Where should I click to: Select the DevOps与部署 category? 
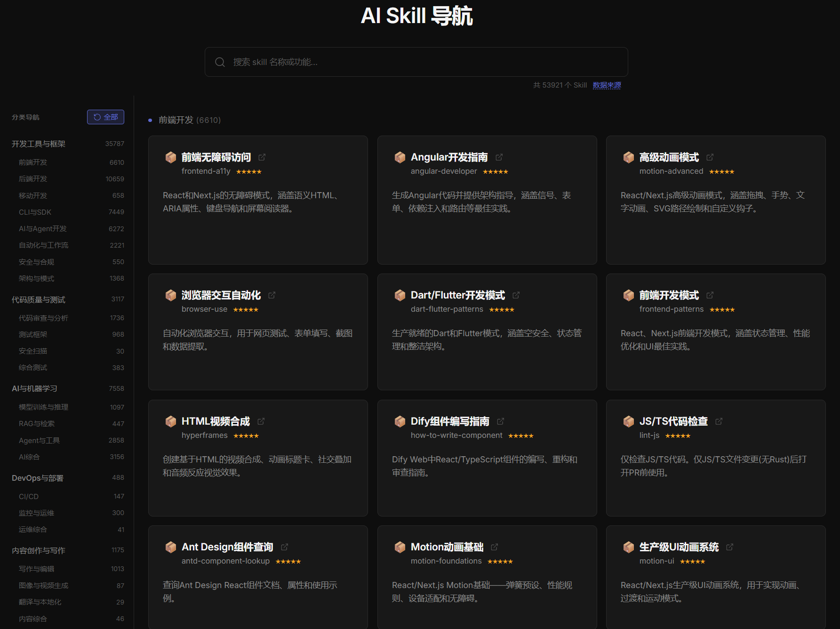(68, 478)
